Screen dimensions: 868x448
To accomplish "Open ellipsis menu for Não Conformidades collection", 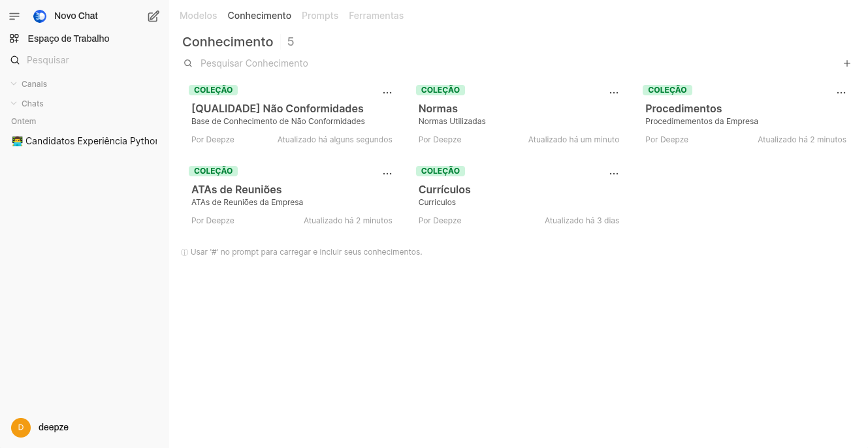I will (x=387, y=93).
